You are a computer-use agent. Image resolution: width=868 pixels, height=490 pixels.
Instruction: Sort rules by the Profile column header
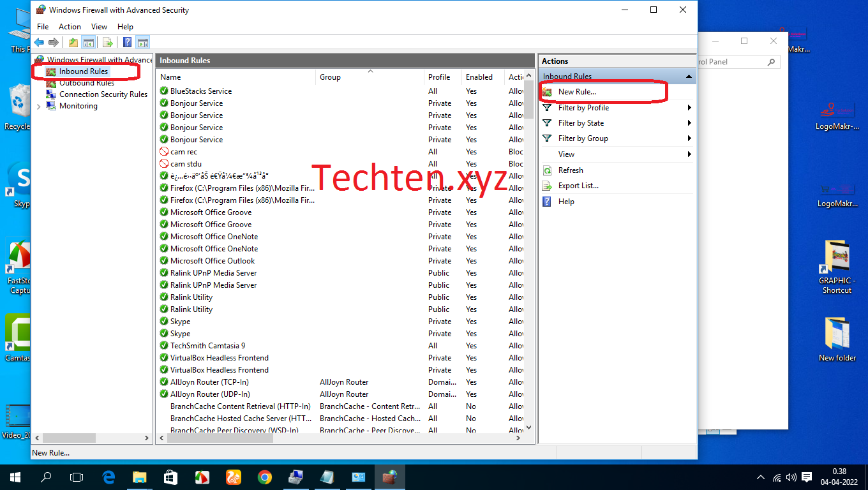444,77
